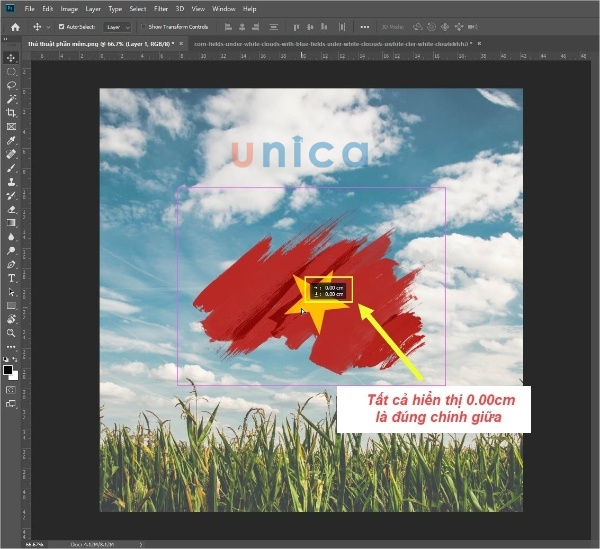600x549 pixels.
Task: Select the Healing Brush tool
Action: (x=11, y=154)
